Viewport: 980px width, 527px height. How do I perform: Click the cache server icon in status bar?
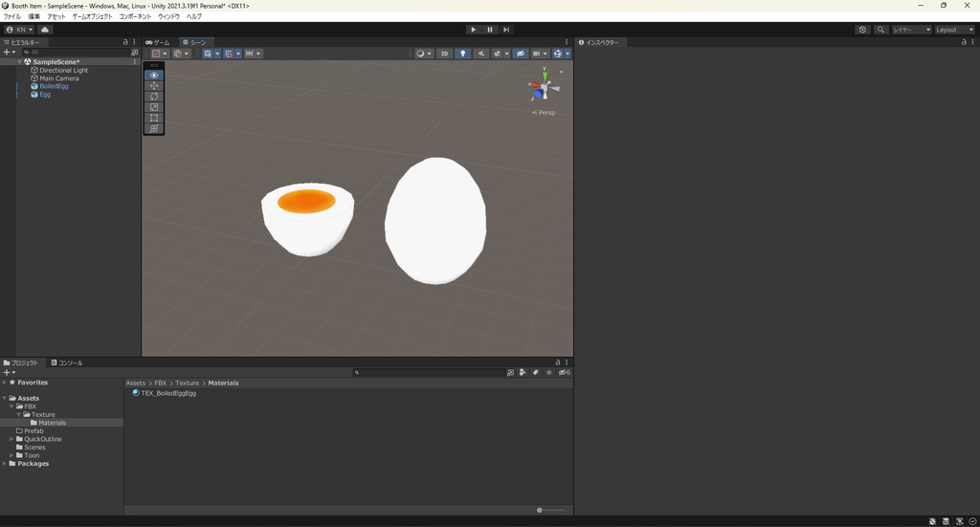click(x=946, y=521)
